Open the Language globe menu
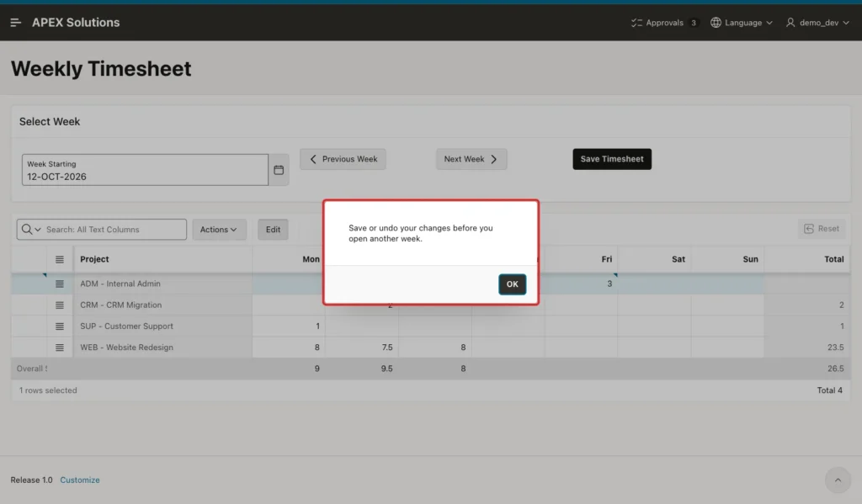Screen dimensions: 862x504 tap(741, 23)
